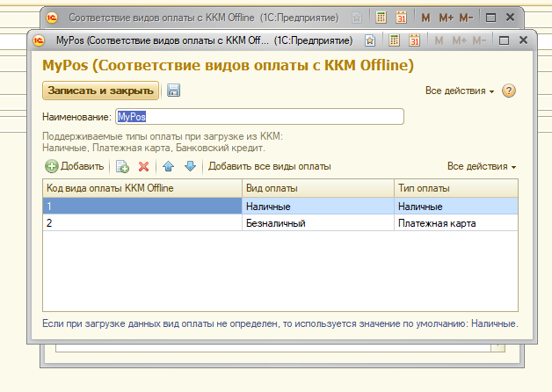Focus the Наименование field containing MyPos
552x392 pixels.
tap(260, 117)
